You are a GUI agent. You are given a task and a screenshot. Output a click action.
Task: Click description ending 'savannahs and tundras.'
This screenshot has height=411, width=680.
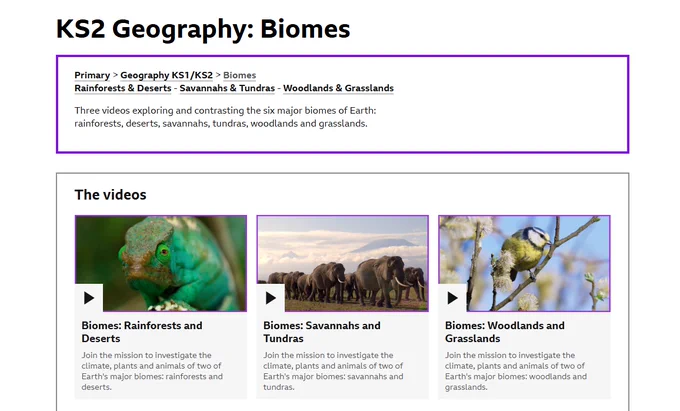point(333,371)
